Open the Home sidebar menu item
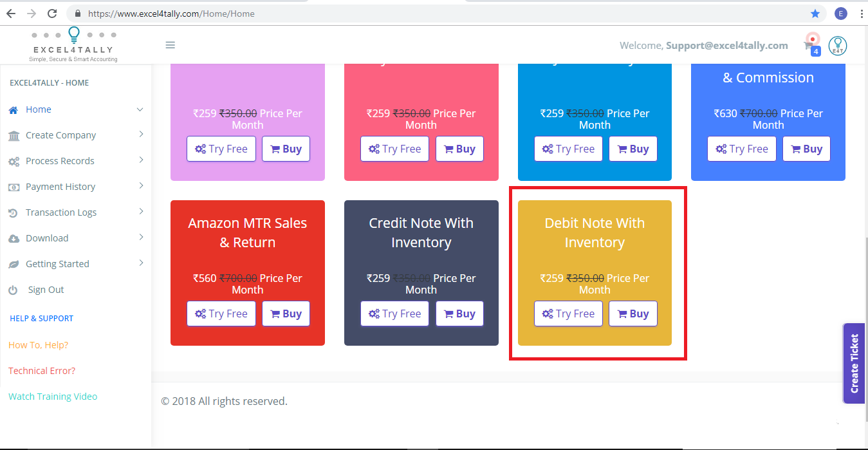Image resolution: width=868 pixels, height=450 pixels. click(x=76, y=109)
